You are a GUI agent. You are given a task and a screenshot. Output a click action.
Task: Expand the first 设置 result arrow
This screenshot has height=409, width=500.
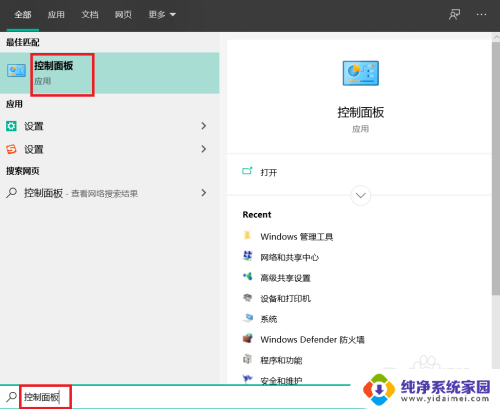[x=204, y=126]
